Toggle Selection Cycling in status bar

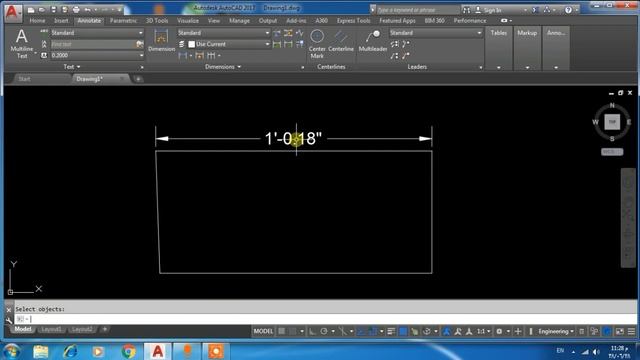(x=414, y=331)
